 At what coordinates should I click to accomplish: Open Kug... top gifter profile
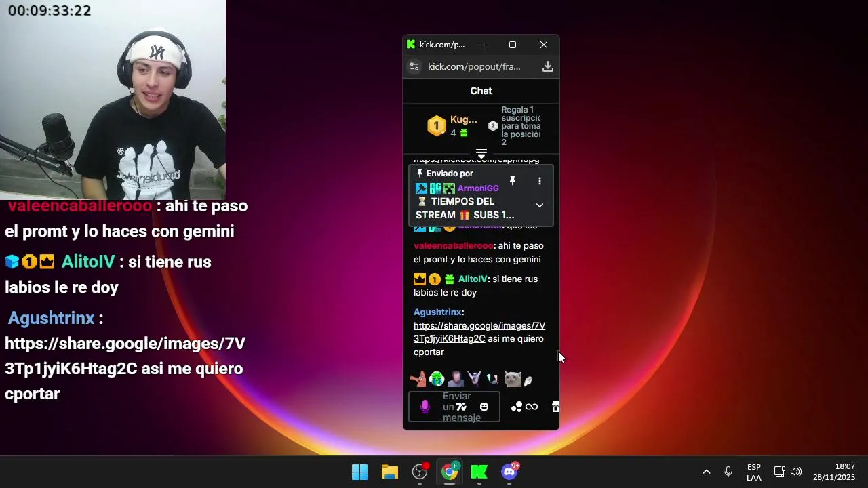pyautogui.click(x=464, y=119)
